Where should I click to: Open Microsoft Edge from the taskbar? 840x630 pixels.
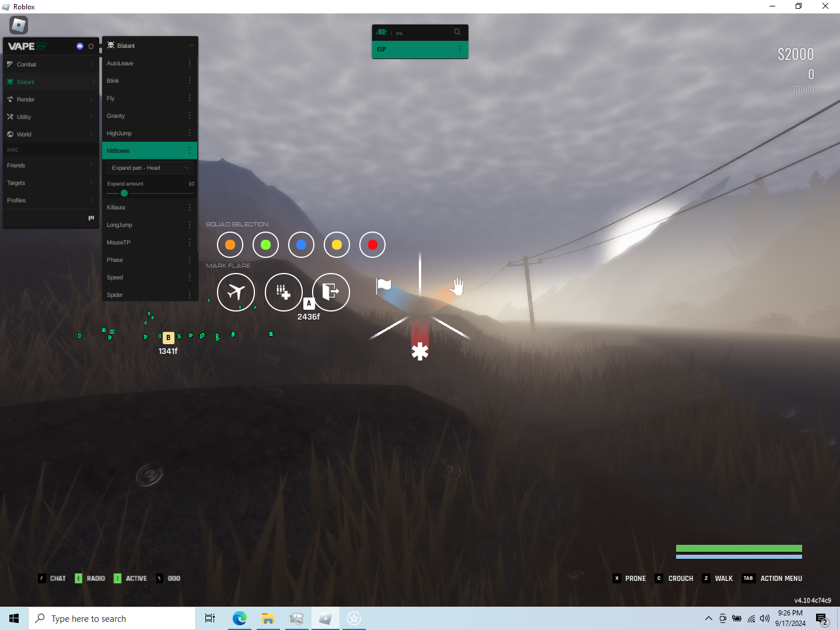point(239,618)
